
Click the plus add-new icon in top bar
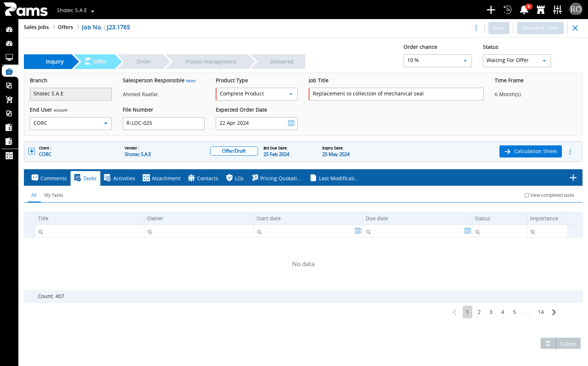pyautogui.click(x=491, y=10)
